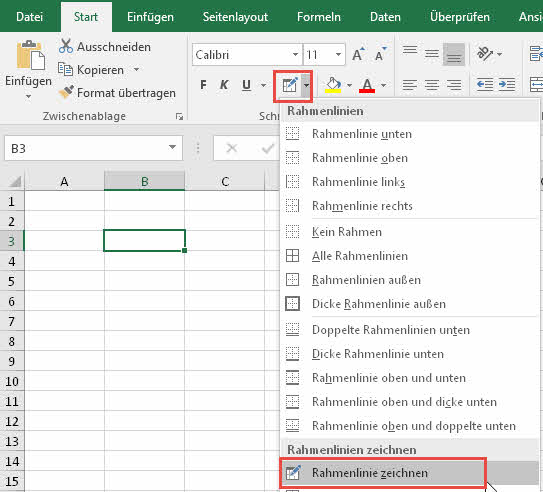Open the Calibri font name dropdown
This screenshot has width=543, height=492.
[x=295, y=54]
